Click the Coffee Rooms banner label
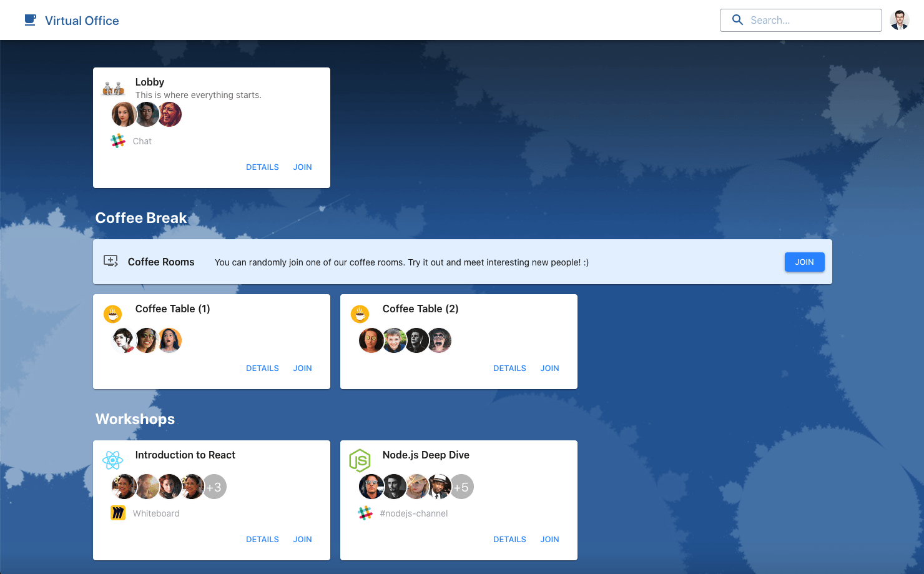This screenshot has height=574, width=924. click(161, 262)
